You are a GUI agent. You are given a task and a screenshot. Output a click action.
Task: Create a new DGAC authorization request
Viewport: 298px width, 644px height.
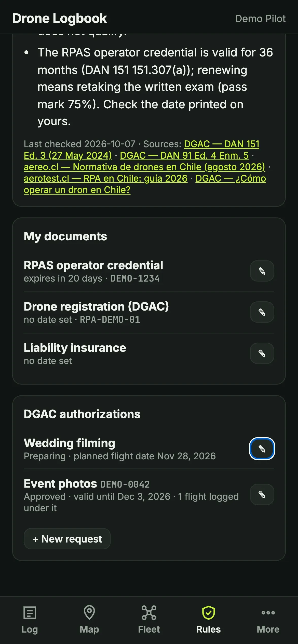click(67, 539)
